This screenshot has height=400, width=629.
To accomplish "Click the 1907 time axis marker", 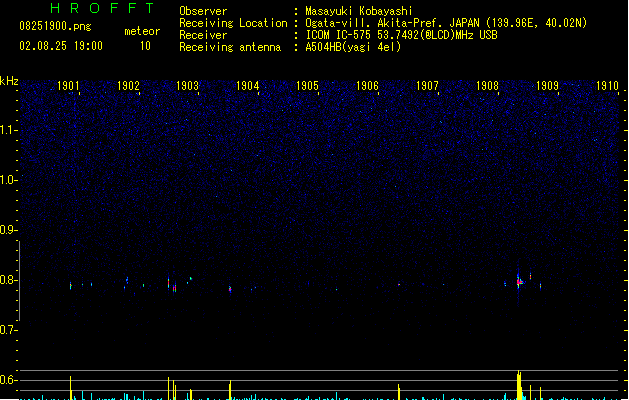I will click(x=427, y=86).
